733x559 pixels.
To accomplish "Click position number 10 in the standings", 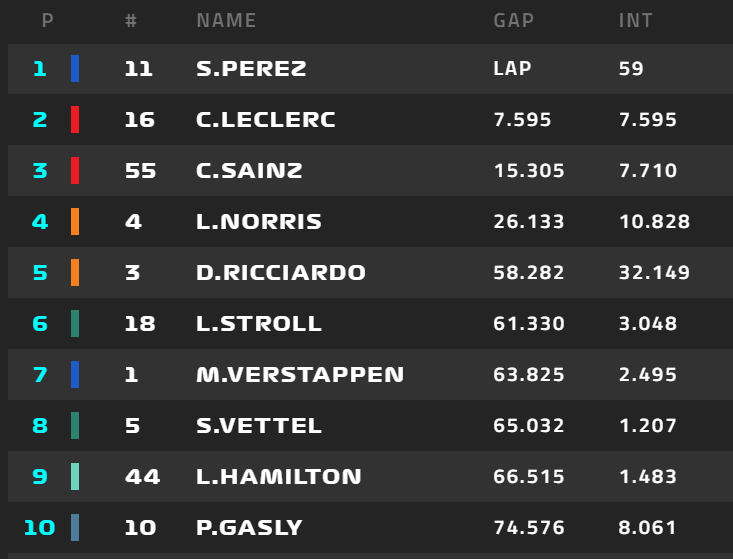I will point(40,527).
